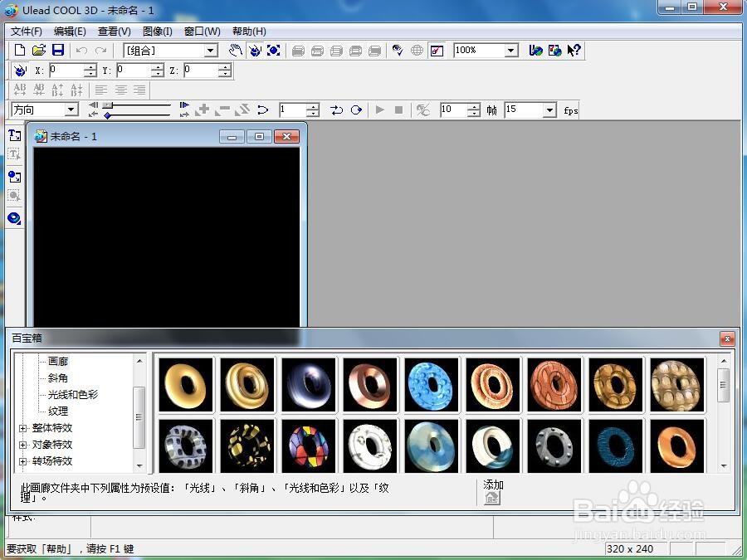Click the Edit graphics tool
Screen dimensions: 747x560
click(14, 195)
